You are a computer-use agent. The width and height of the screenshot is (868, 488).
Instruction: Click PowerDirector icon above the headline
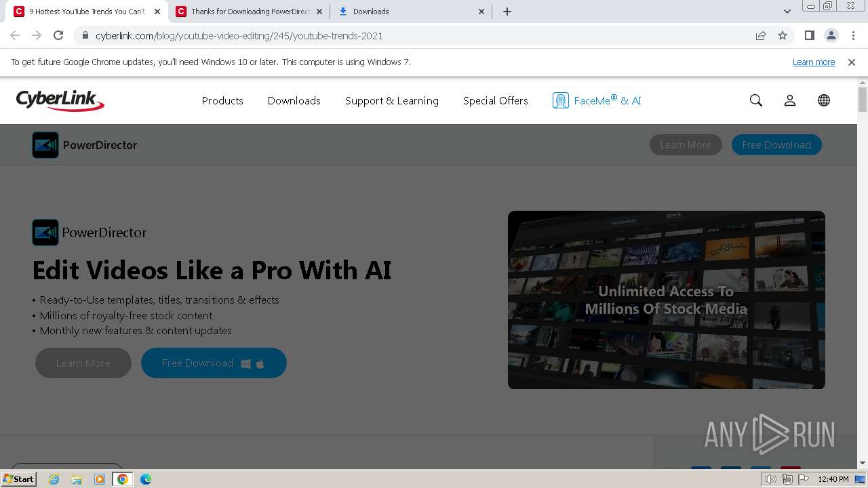[x=45, y=232]
